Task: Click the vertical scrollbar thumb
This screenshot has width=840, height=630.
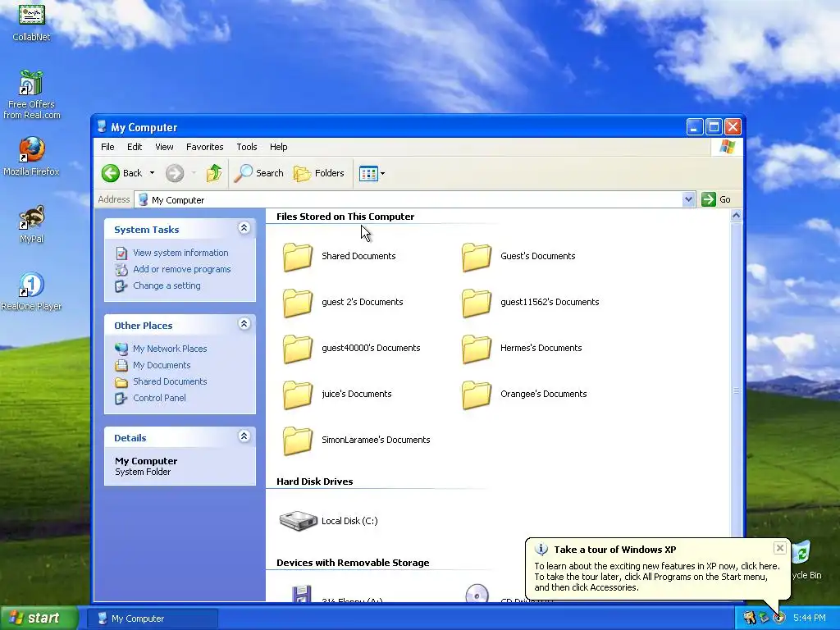Action: (736, 390)
